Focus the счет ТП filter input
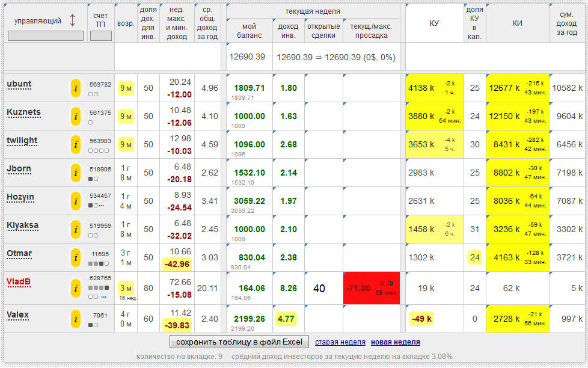The height and width of the screenshot is (368, 588). [101, 36]
